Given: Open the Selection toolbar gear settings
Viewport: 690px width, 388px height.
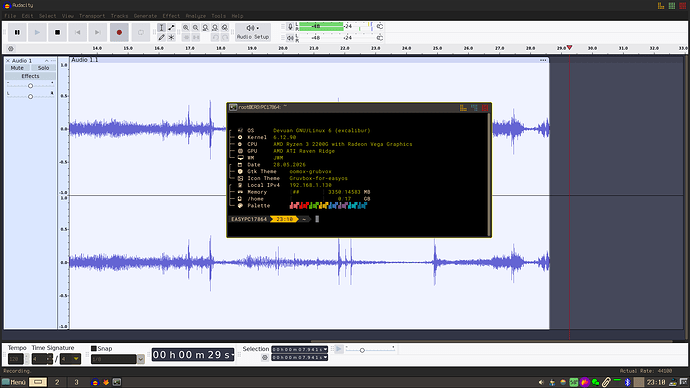Looking at the screenshot, I should (264, 358).
